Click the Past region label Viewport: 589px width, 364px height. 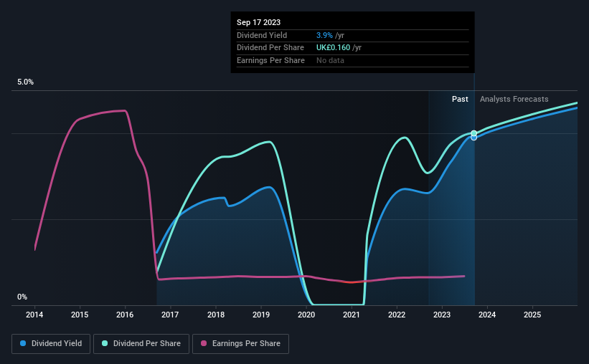click(x=460, y=99)
